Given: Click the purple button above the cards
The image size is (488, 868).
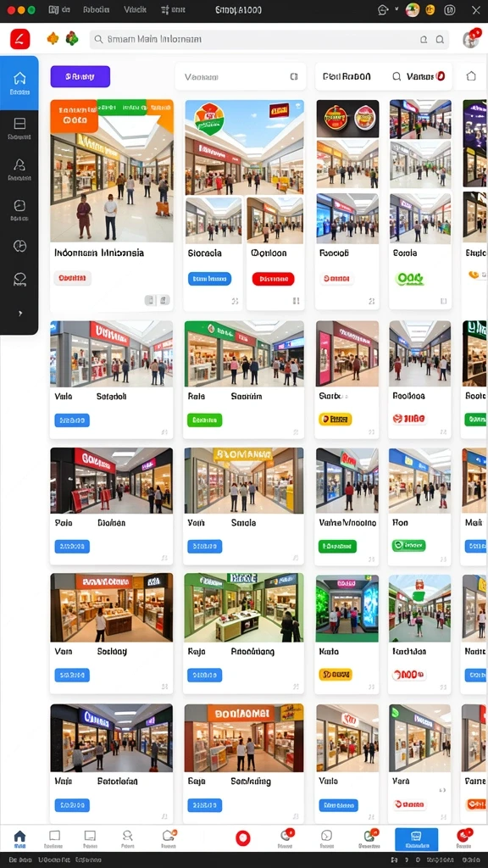Looking at the screenshot, I should (80, 76).
